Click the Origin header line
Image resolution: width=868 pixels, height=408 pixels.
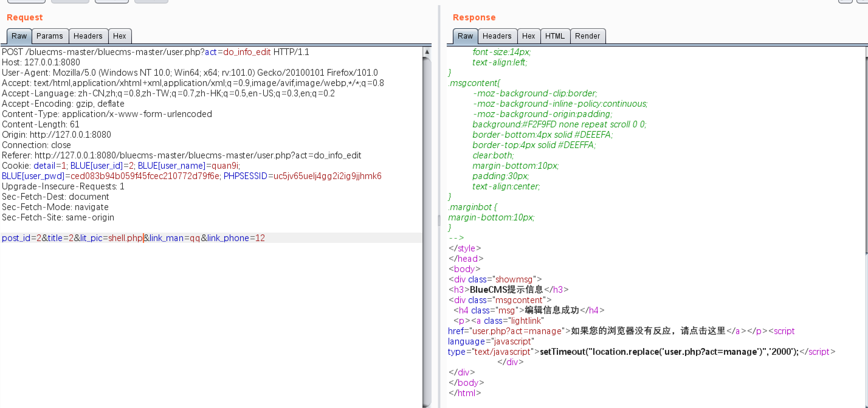[57, 135]
